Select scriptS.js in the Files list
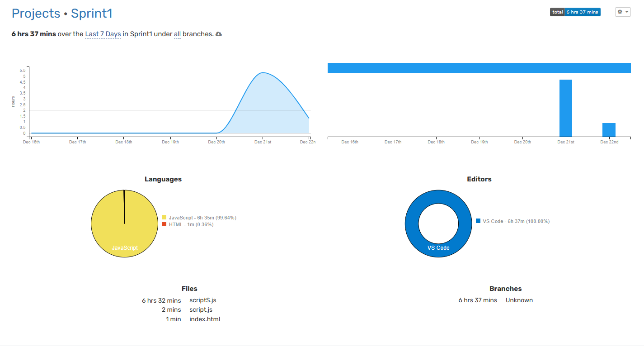 click(202, 300)
